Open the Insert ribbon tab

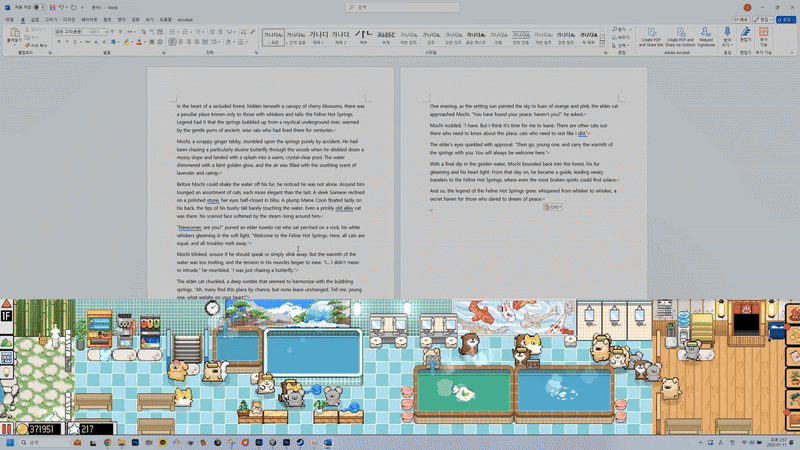(x=35, y=20)
